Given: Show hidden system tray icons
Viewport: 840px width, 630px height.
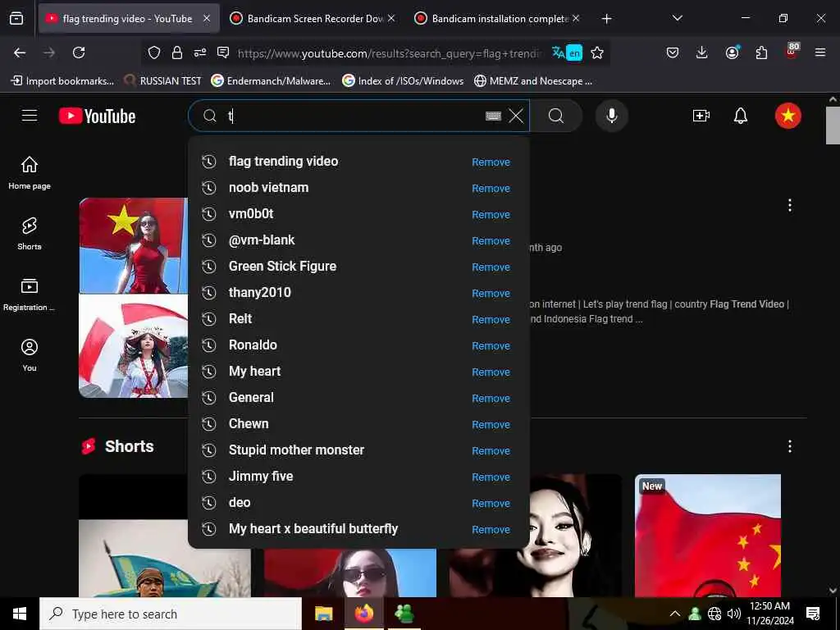Looking at the screenshot, I should (675, 614).
